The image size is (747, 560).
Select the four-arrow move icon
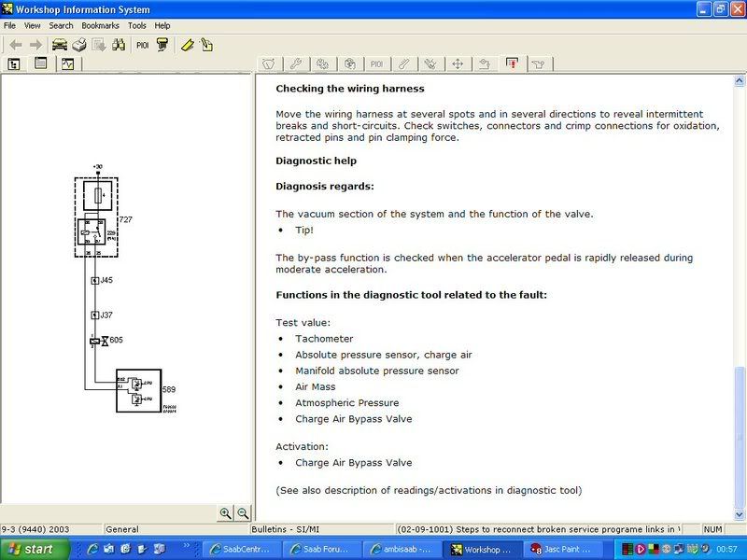(x=457, y=63)
